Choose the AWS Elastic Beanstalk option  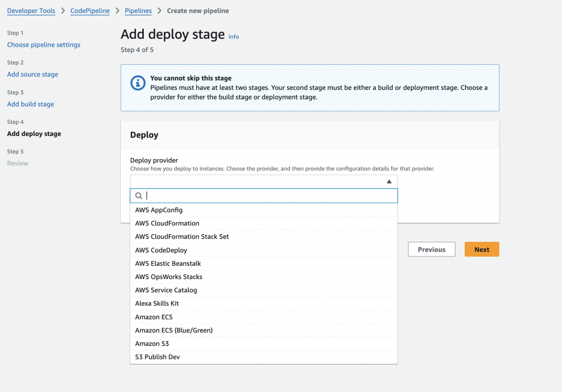(168, 264)
